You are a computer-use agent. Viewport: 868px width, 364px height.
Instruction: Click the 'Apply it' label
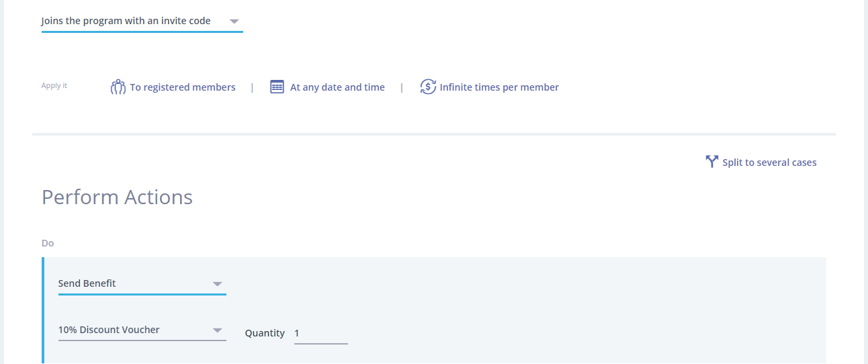tap(54, 86)
